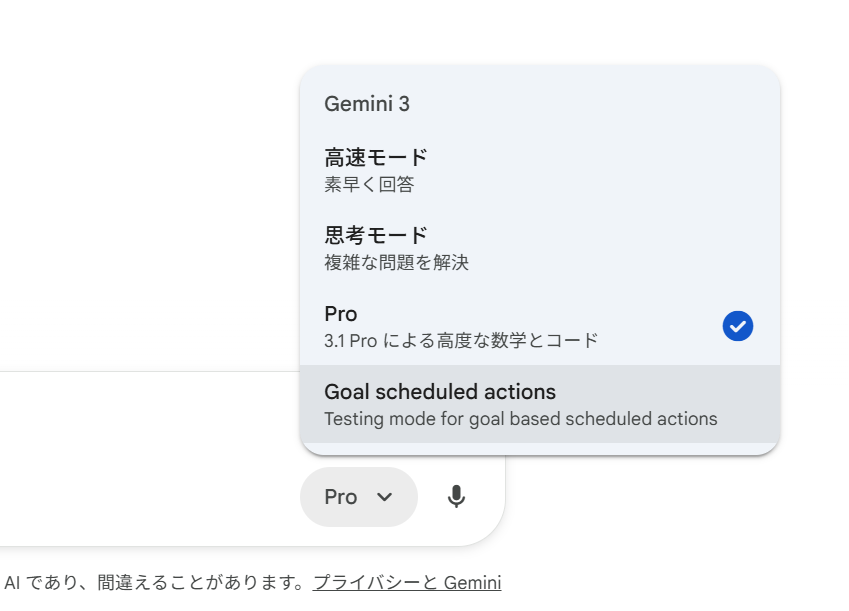Select 思考モード from the model menu
This screenshot has height=611, width=849.
pyautogui.click(x=540, y=248)
